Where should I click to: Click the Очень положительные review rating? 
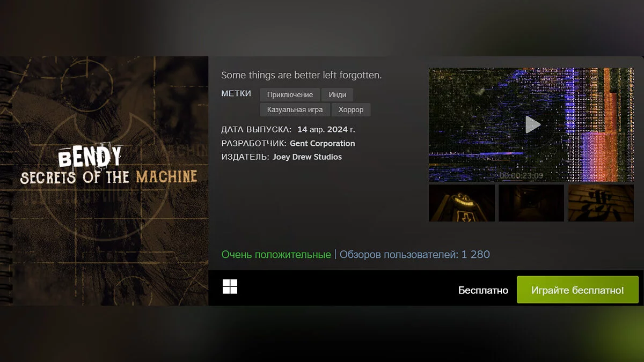(x=276, y=254)
